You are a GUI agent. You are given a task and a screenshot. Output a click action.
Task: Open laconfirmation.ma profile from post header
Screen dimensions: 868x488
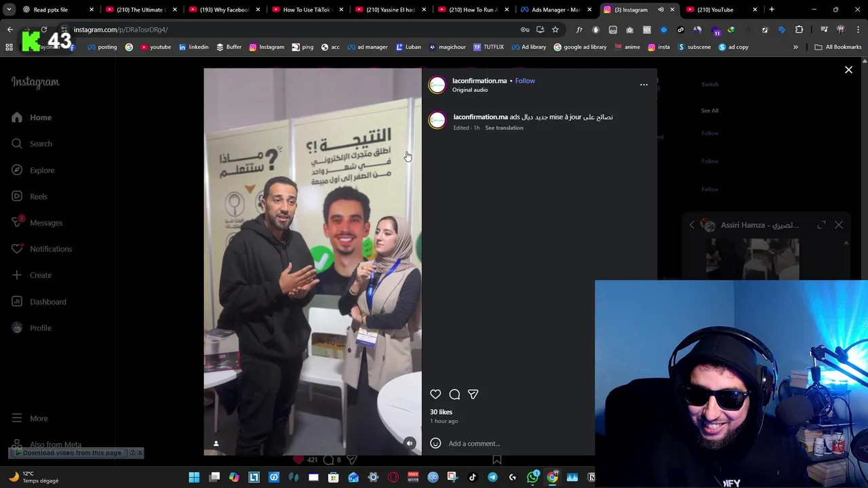coord(479,81)
